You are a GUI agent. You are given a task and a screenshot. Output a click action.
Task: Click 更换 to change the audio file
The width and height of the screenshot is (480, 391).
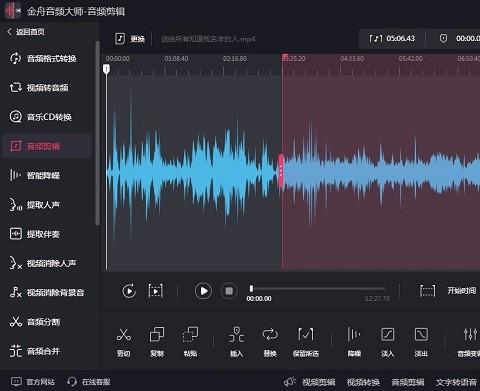tap(130, 39)
